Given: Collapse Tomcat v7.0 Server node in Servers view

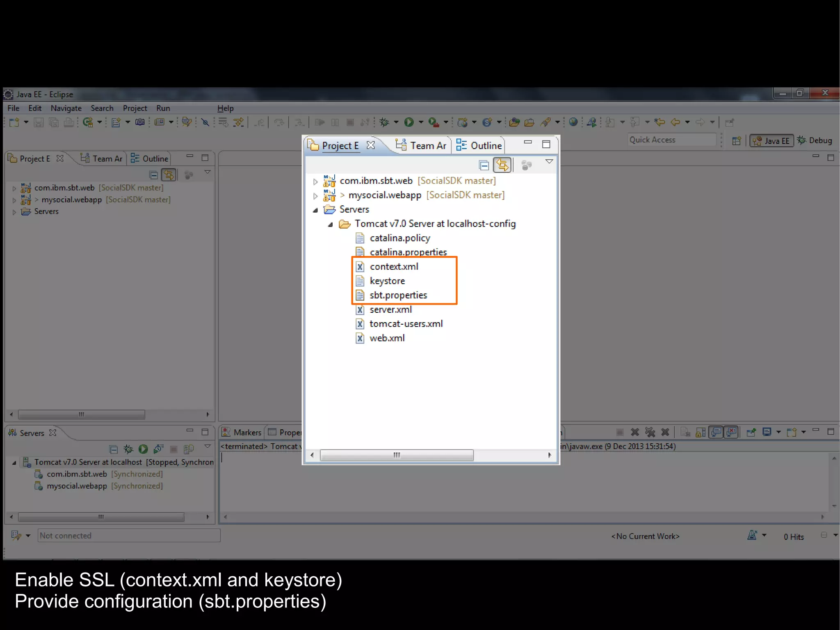Looking at the screenshot, I should click(x=14, y=463).
